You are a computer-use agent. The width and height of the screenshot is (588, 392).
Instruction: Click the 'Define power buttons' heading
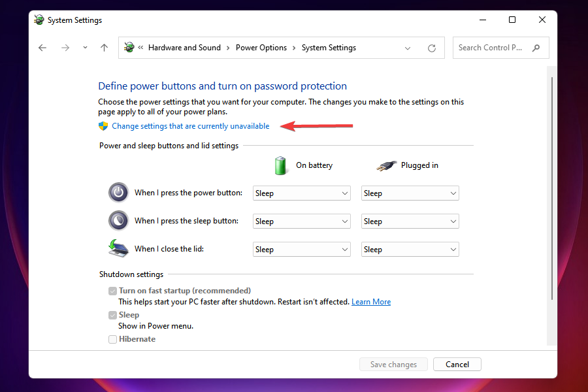[222, 86]
